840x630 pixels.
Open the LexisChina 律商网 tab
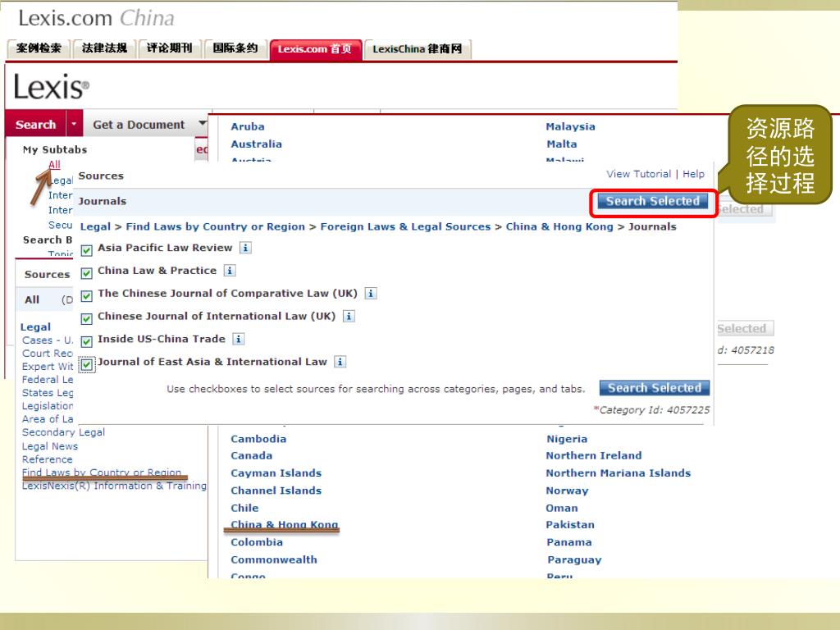[418, 49]
